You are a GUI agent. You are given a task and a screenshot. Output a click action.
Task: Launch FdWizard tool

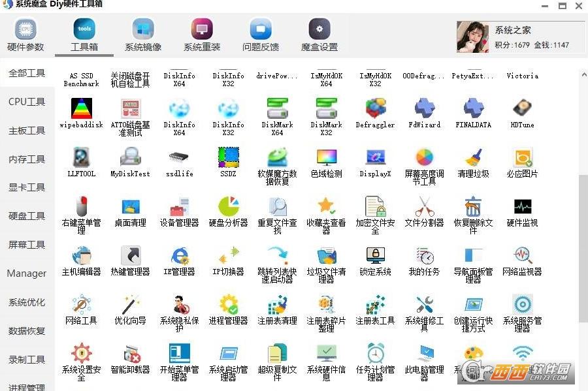click(x=424, y=114)
